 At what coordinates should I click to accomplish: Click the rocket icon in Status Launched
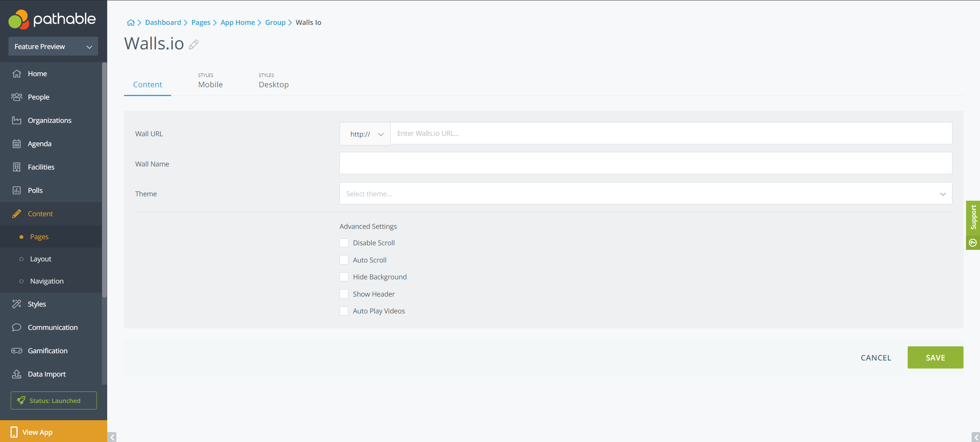tap(21, 400)
